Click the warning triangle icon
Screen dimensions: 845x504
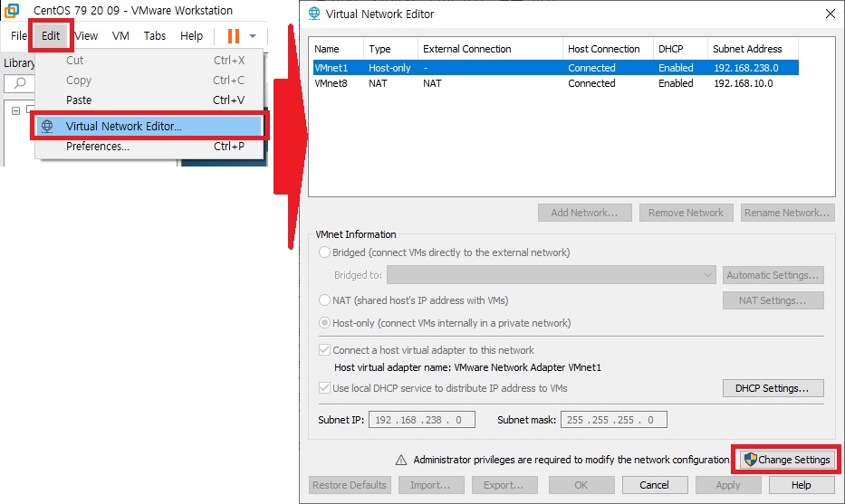(401, 460)
